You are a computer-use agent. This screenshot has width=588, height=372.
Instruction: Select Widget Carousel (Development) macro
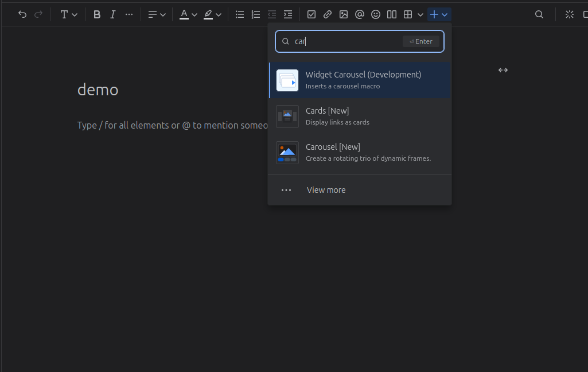(360, 80)
